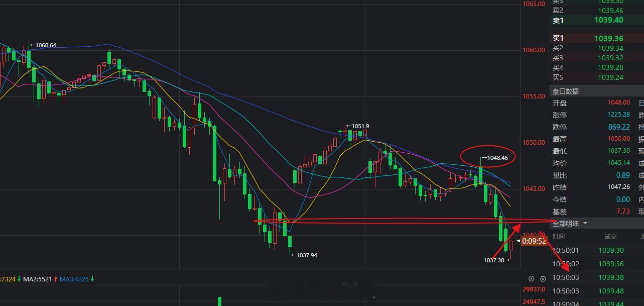Click the 1060.00 price axis label
Image resolution: width=644 pixels, height=306 pixels.
534,50
